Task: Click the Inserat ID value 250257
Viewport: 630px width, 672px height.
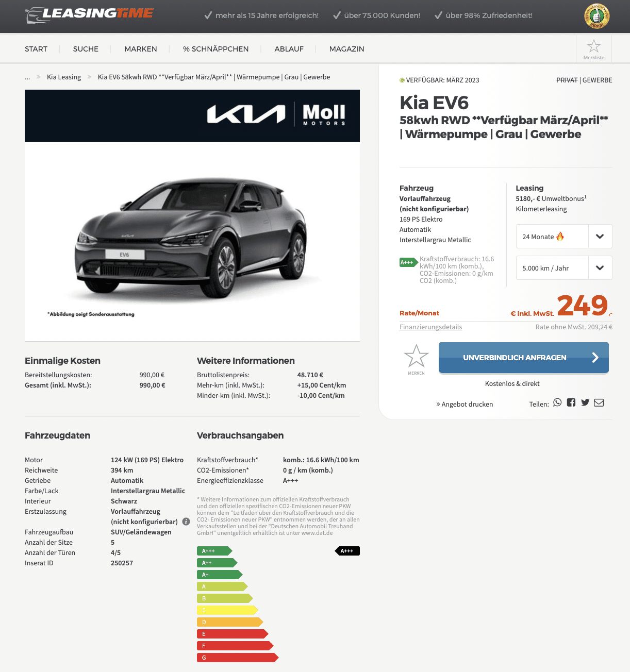Action: (122, 563)
